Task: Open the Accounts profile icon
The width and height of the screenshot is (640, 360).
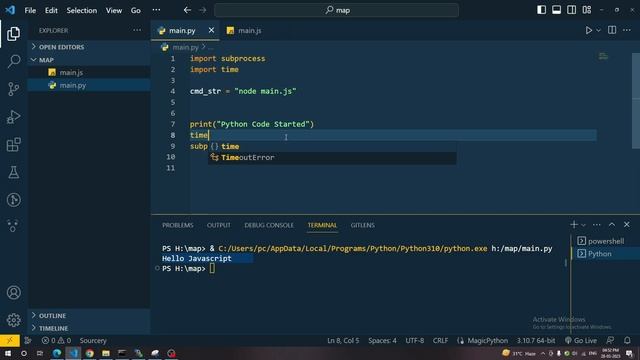Action: (13, 292)
